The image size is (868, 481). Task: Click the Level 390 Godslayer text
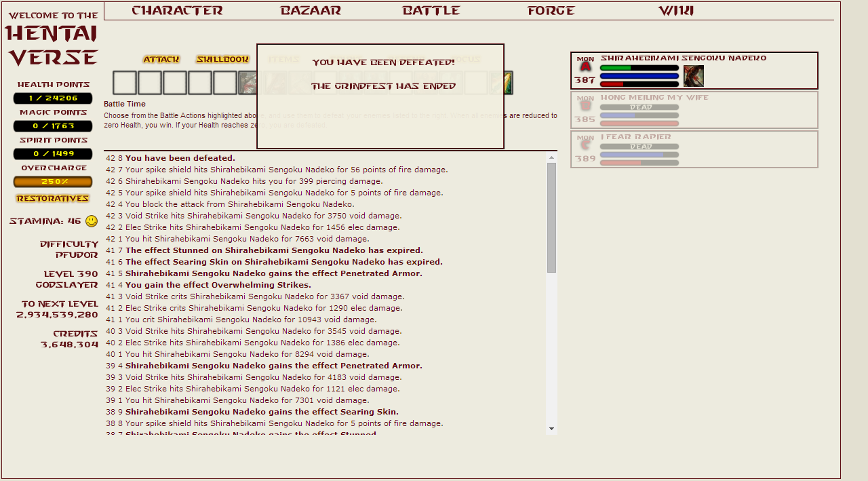click(66, 280)
